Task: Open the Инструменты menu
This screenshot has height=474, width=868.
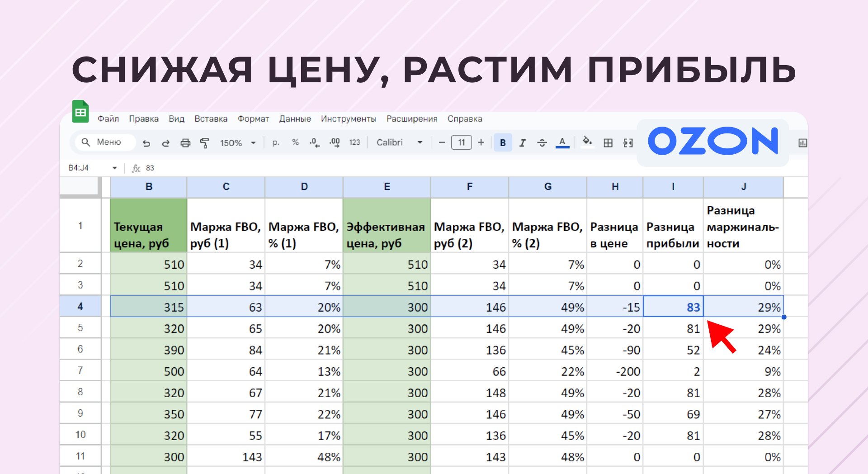Action: point(349,118)
